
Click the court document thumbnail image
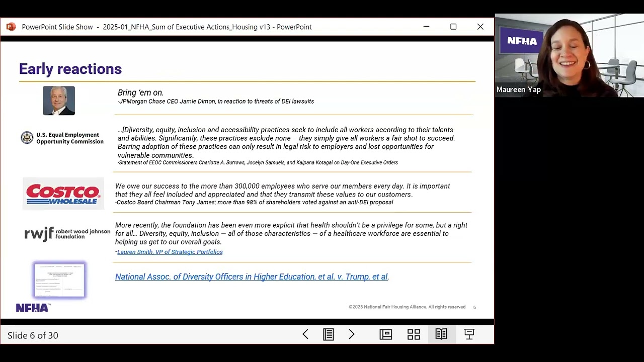(60, 280)
